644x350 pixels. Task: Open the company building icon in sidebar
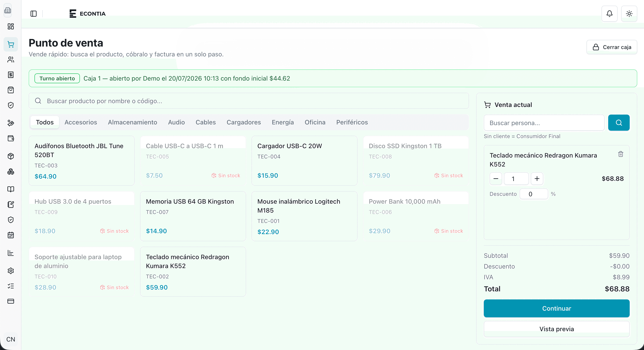(x=8, y=11)
